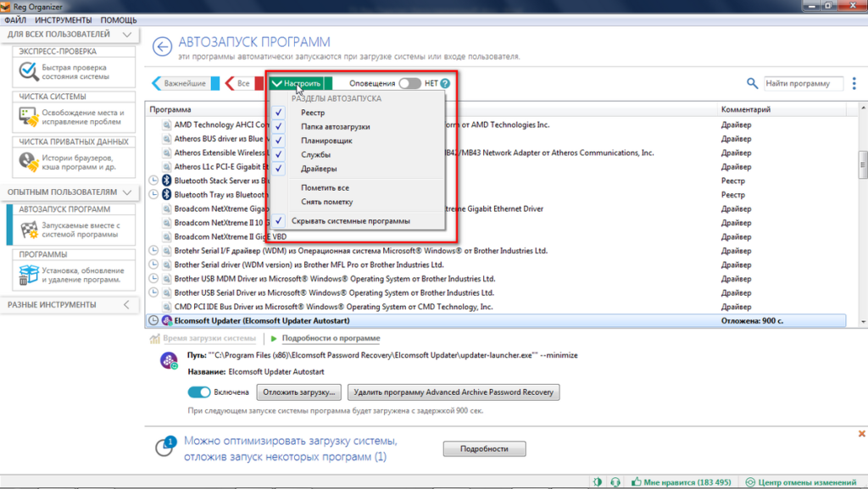Disable the Включена toggle for Elcomsoft Updater
Viewport: 868px width, 489px height.
pyautogui.click(x=199, y=392)
